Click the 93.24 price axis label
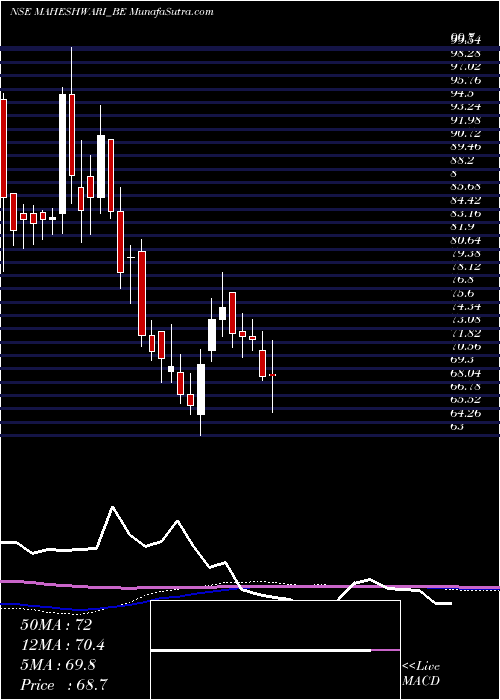This screenshot has width=500, height=700. coord(466,107)
